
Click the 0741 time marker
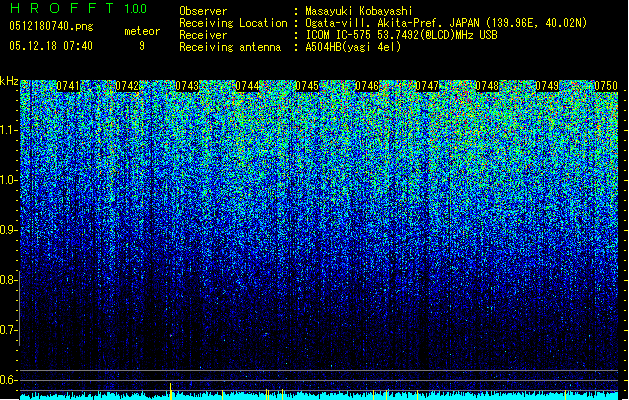(68, 86)
